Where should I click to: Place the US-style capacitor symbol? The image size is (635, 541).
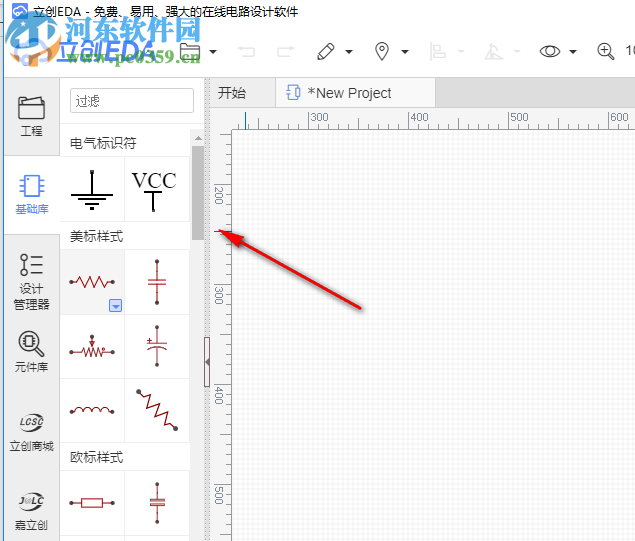(x=157, y=282)
